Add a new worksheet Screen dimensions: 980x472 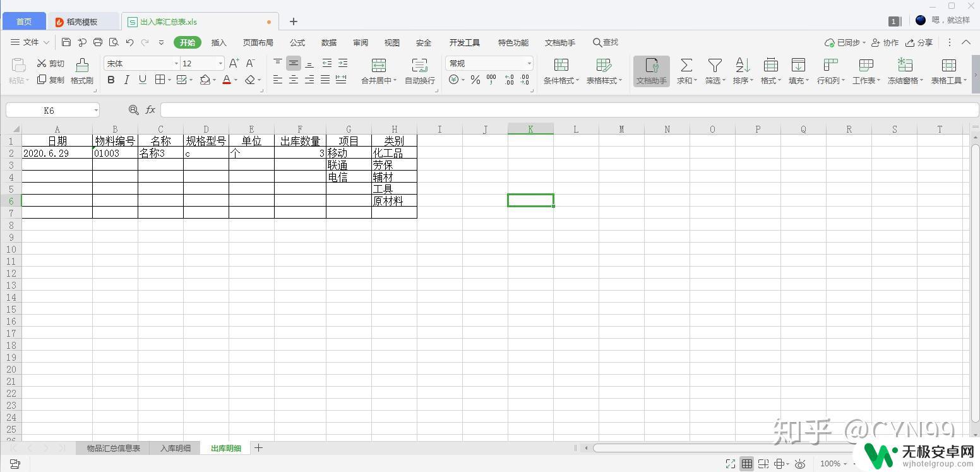pyautogui.click(x=258, y=448)
